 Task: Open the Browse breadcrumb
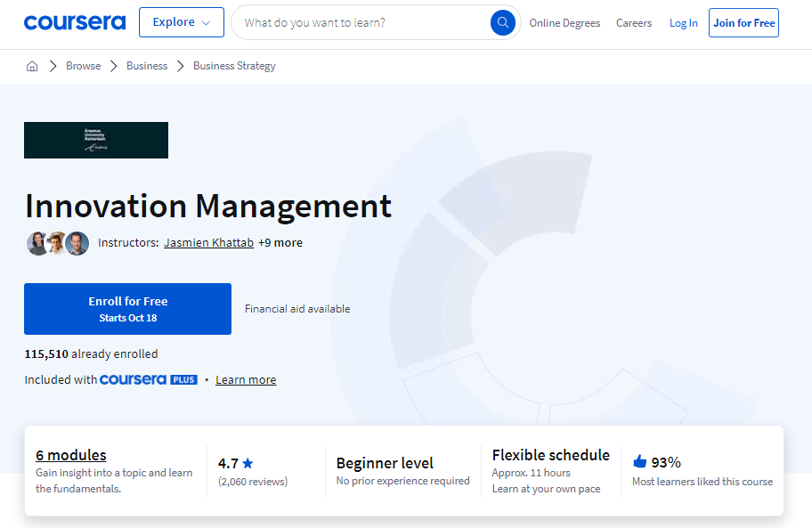point(84,66)
